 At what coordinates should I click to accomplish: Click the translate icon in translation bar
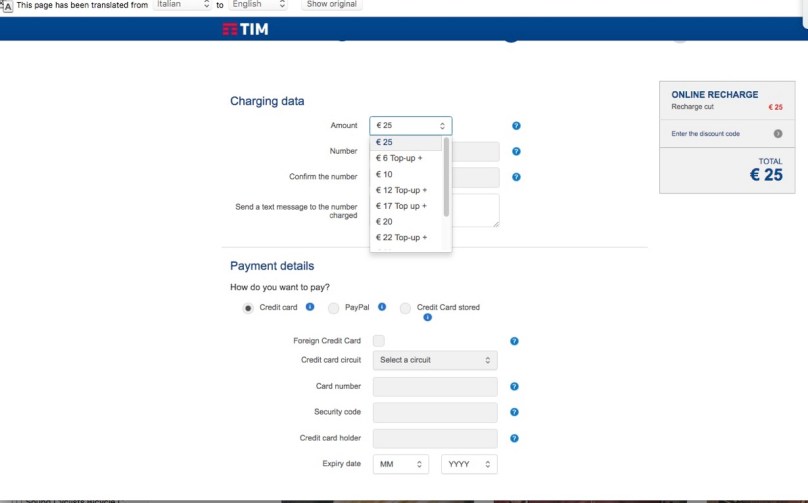(x=7, y=6)
